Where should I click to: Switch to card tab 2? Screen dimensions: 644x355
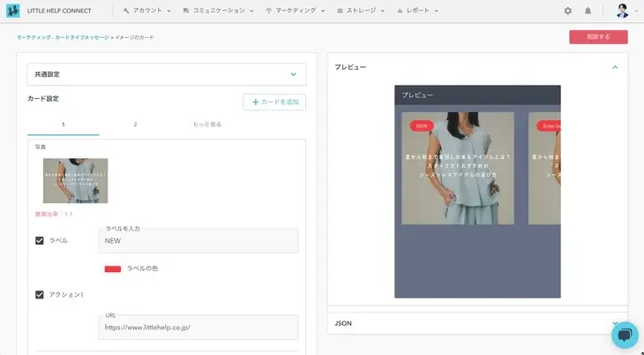(135, 125)
